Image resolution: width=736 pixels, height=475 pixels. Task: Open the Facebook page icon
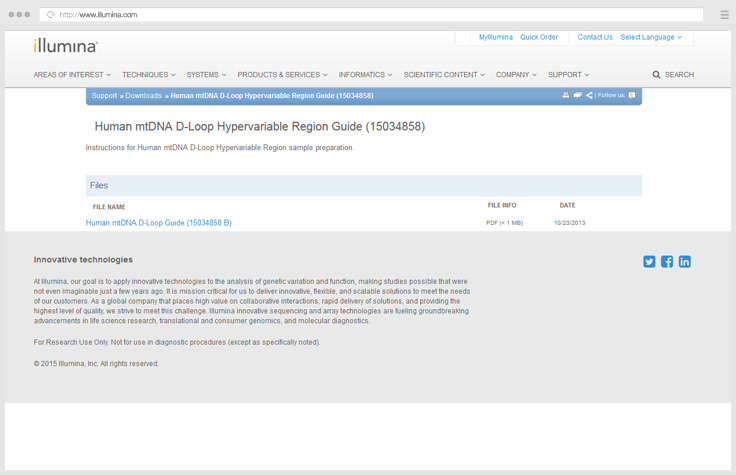pos(667,261)
